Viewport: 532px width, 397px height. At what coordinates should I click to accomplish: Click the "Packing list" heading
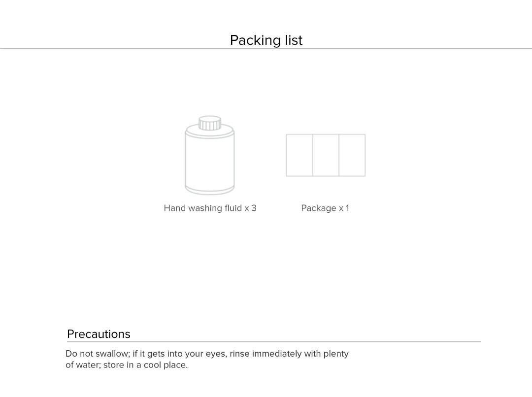coord(266,40)
